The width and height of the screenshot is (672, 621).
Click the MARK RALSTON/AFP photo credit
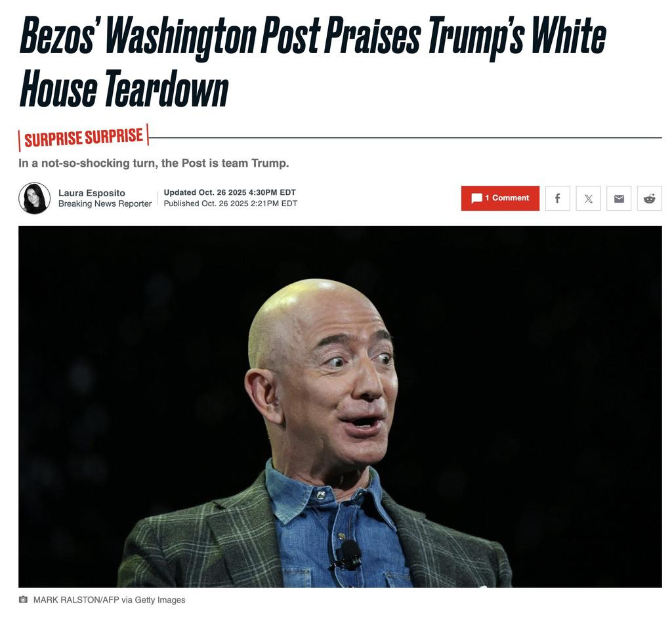pyautogui.click(x=110, y=600)
